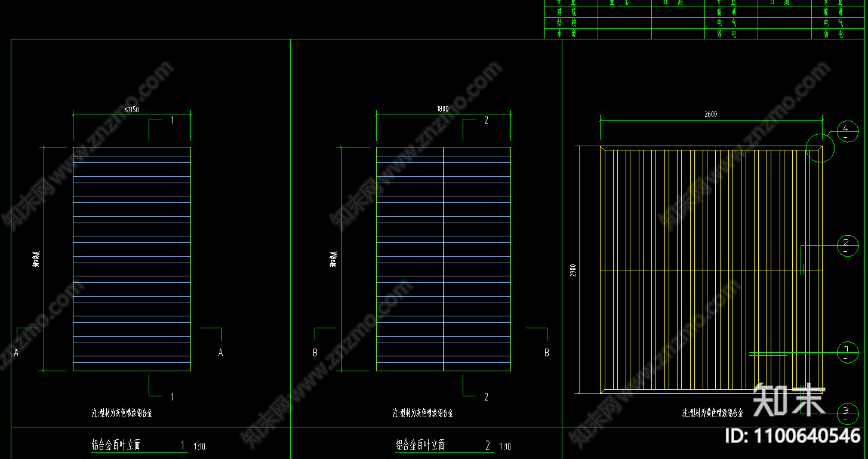This screenshot has height=459, width=868.
Task: Click section number 1 below first elevation
Action: pyautogui.click(x=172, y=396)
